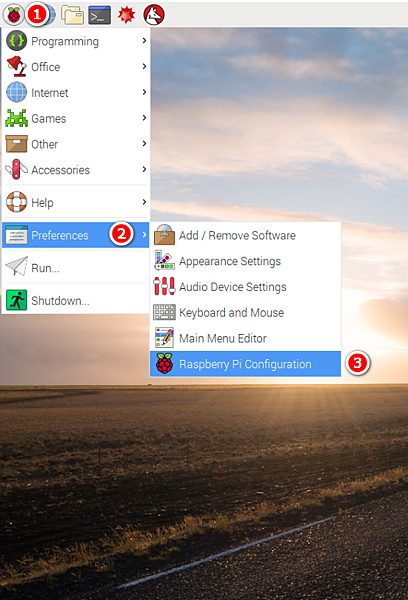Click the Keyboard and Mouse keyboard icon
Image resolution: width=408 pixels, height=600 pixels.
click(164, 312)
